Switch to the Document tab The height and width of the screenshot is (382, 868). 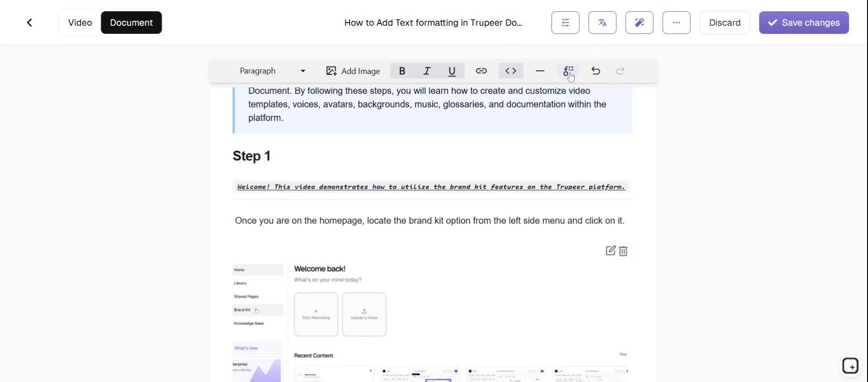[x=131, y=23]
